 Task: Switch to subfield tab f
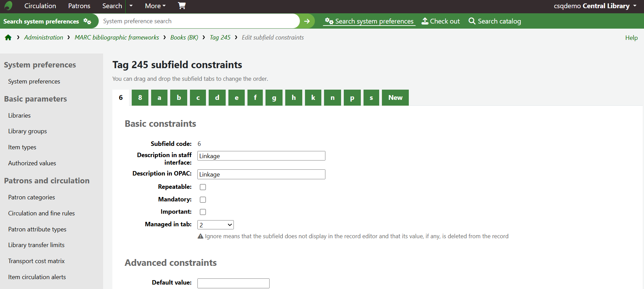tap(255, 98)
